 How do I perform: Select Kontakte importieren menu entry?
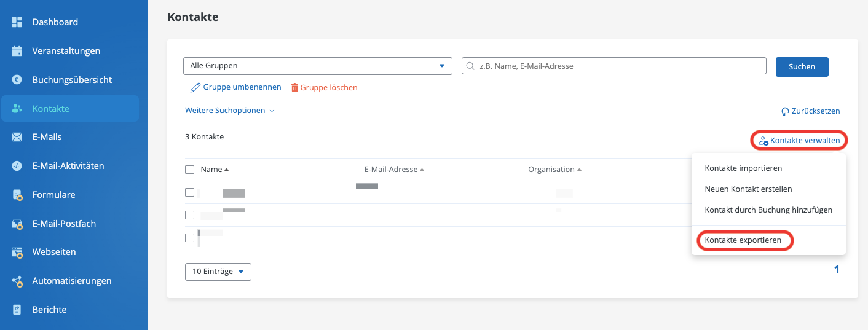743,168
